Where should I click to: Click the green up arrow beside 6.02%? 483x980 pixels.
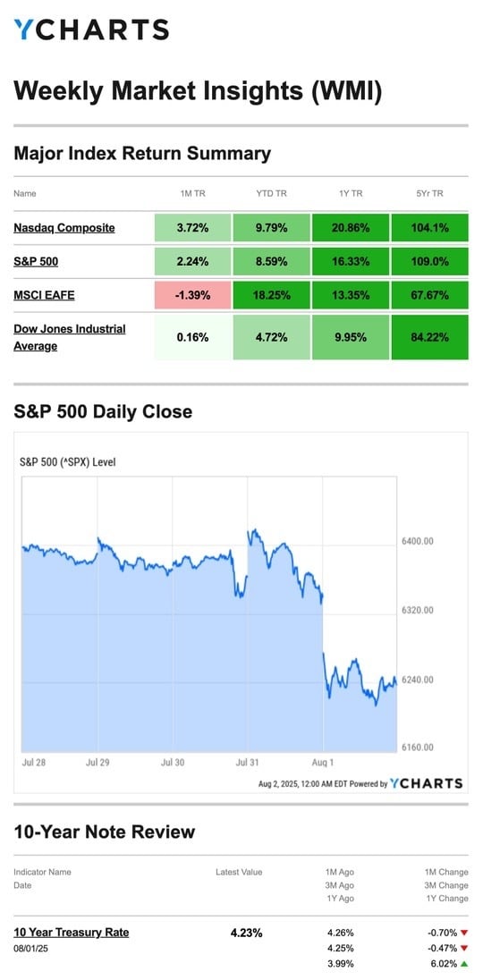pyautogui.click(x=463, y=965)
